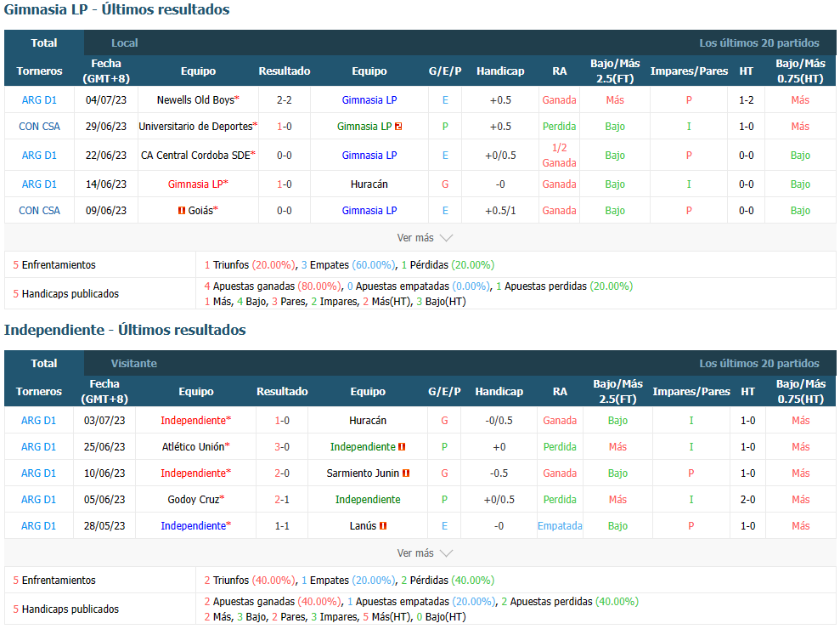This screenshot has width=840, height=629.
Task: Open ARG D1 link for 05/06/23 match
Action: tap(38, 500)
